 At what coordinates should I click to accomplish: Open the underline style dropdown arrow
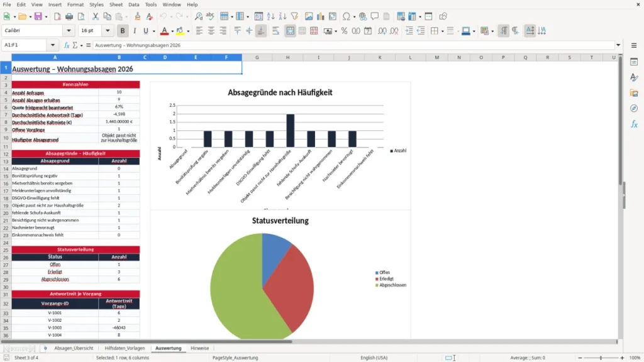(153, 31)
